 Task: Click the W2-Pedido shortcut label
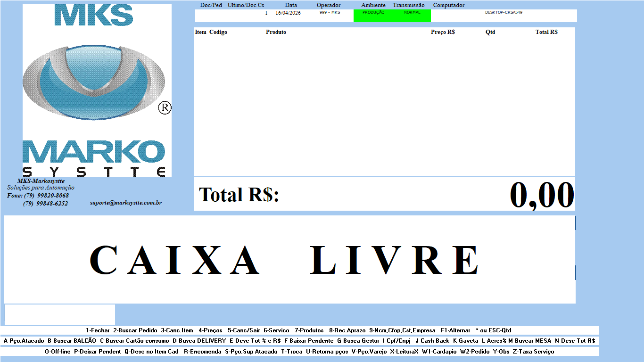[475, 352]
